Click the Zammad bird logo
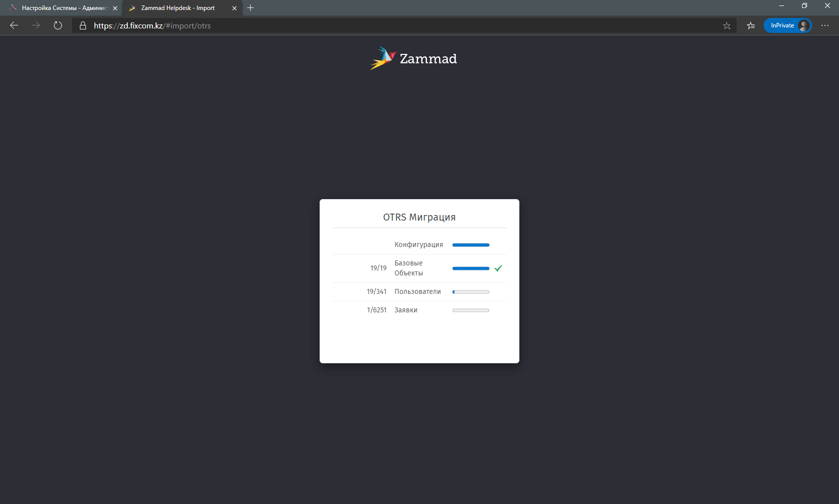 pyautogui.click(x=383, y=58)
